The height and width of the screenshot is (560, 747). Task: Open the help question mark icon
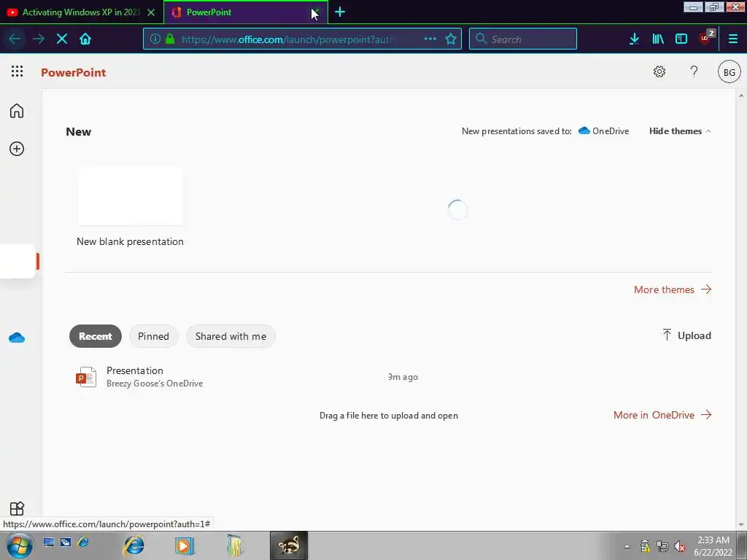[694, 71]
